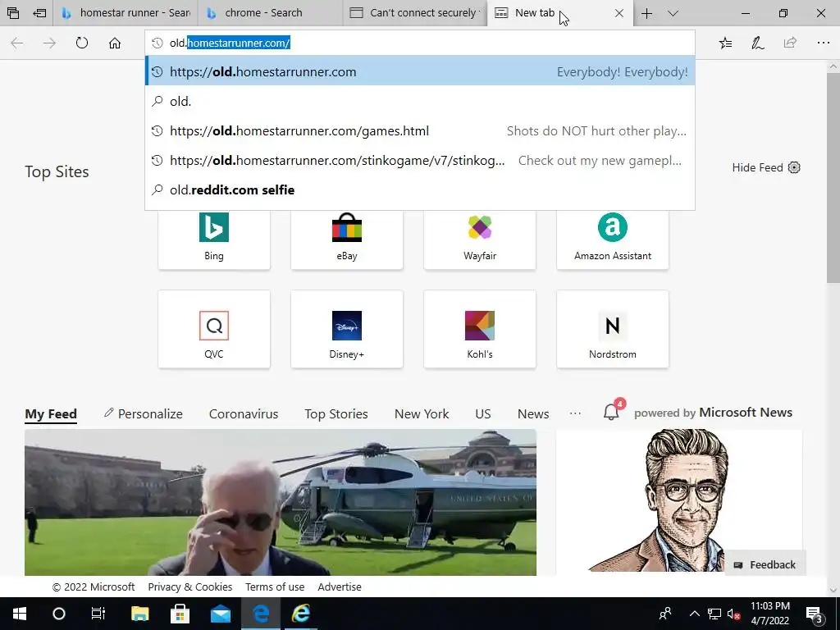840x630 pixels.
Task: Go forward to next page
Action: click(x=49, y=43)
